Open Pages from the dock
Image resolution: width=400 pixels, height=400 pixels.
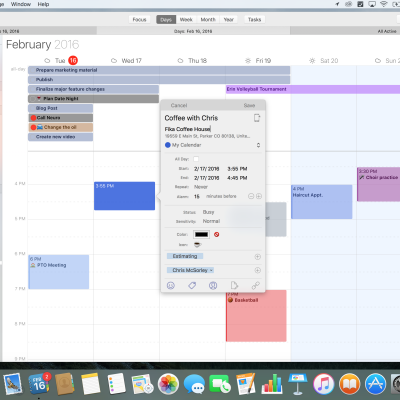pyautogui.click(x=246, y=384)
